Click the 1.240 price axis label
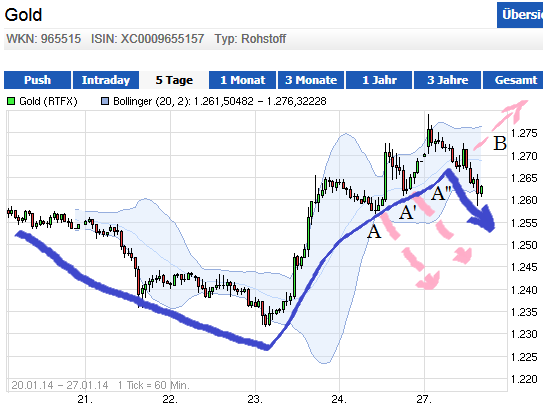The image size is (543, 408). pyautogui.click(x=524, y=290)
